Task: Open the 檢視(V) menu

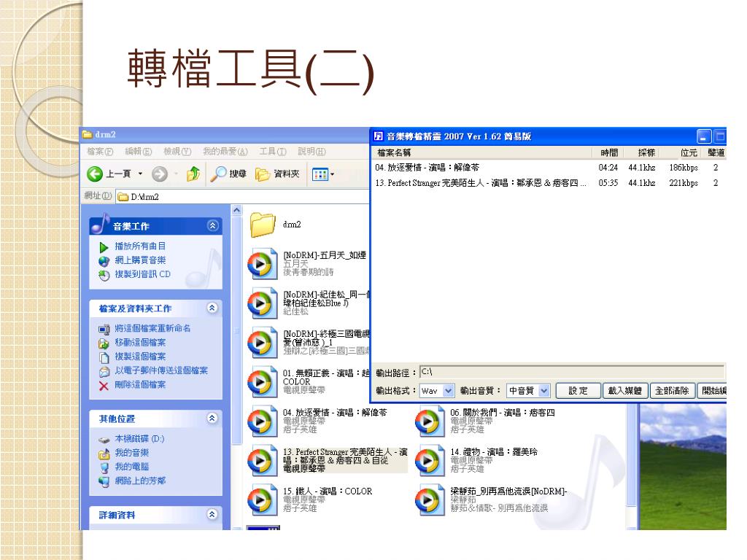Action: coord(177,152)
